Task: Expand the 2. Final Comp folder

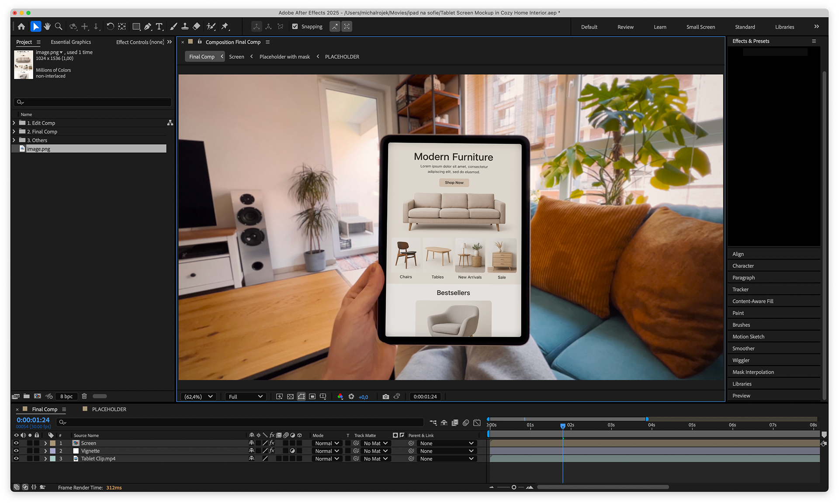Action: (14, 131)
